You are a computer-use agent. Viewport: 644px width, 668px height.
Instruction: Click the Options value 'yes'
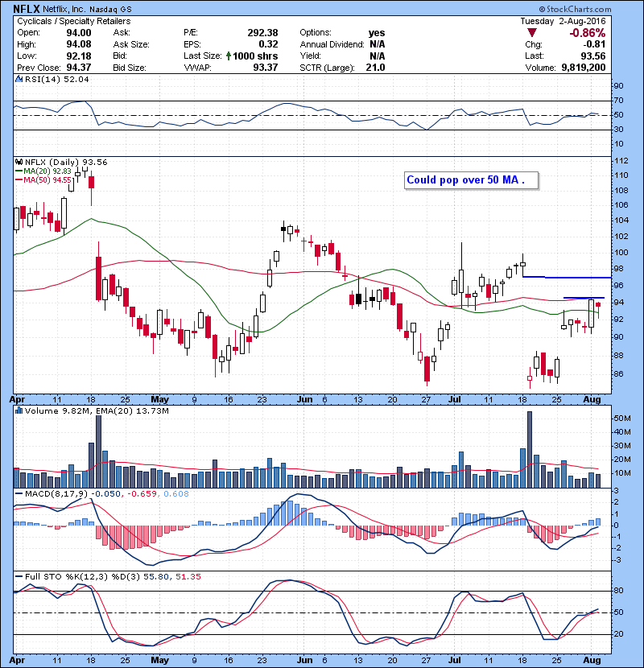377,33
